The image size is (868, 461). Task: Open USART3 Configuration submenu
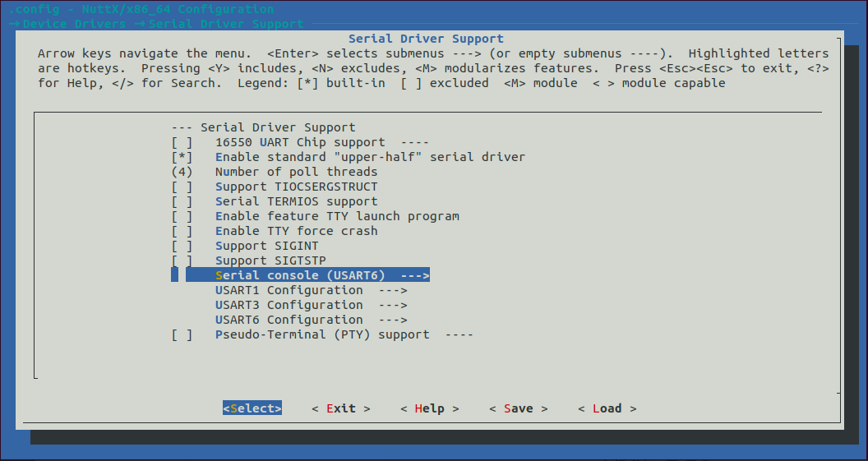(311, 305)
